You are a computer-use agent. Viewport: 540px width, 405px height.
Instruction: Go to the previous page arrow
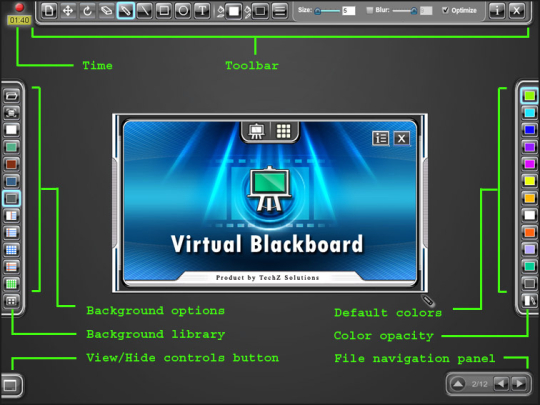501,384
